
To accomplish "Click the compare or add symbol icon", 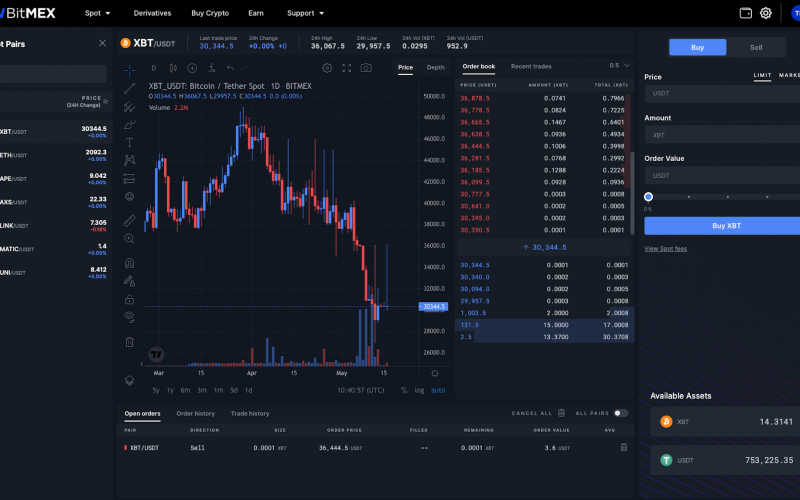I will pyautogui.click(x=192, y=68).
